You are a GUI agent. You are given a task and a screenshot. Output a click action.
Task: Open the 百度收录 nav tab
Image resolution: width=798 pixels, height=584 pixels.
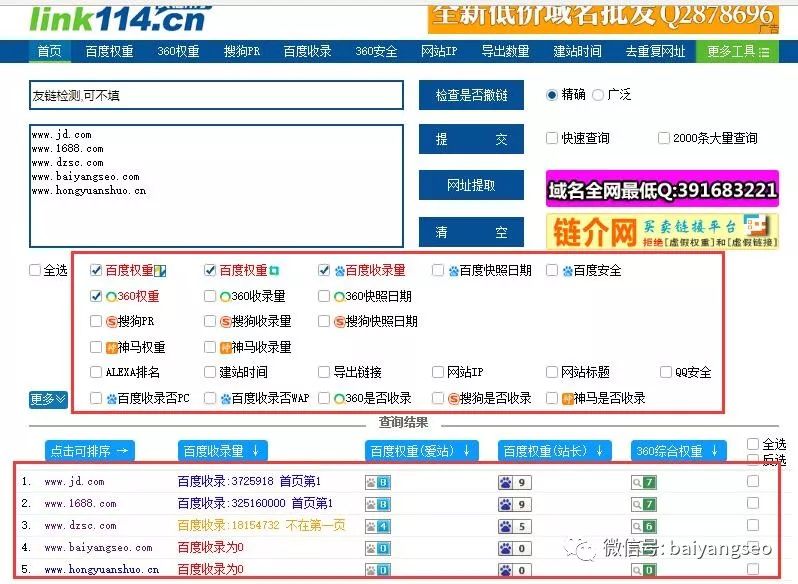click(307, 51)
